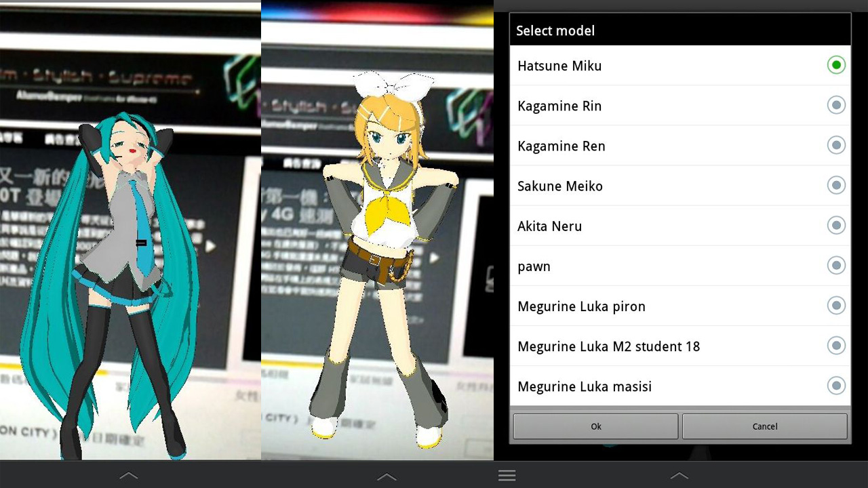Tap the white arrow beside Kagamine Rin
Viewport: 868px width, 488px height.
[x=435, y=258]
